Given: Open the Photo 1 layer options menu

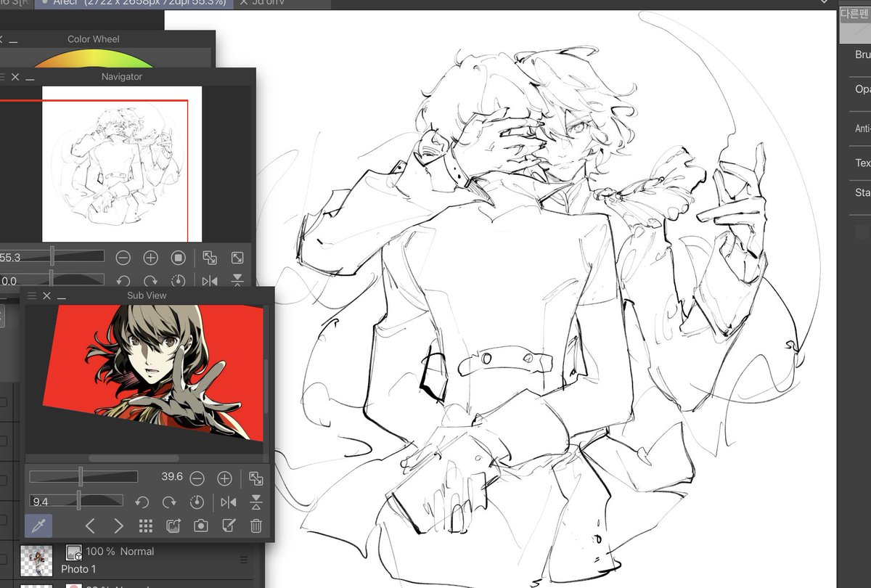Looking at the screenshot, I should [x=244, y=559].
